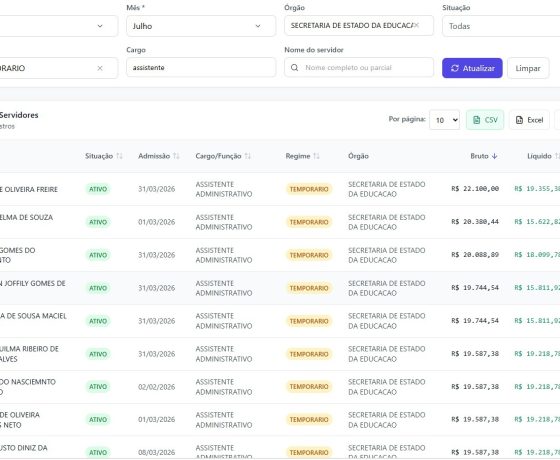This screenshot has height=460, width=560.
Task: Click gross salary R$ 22.100,00
Action: tap(475, 189)
